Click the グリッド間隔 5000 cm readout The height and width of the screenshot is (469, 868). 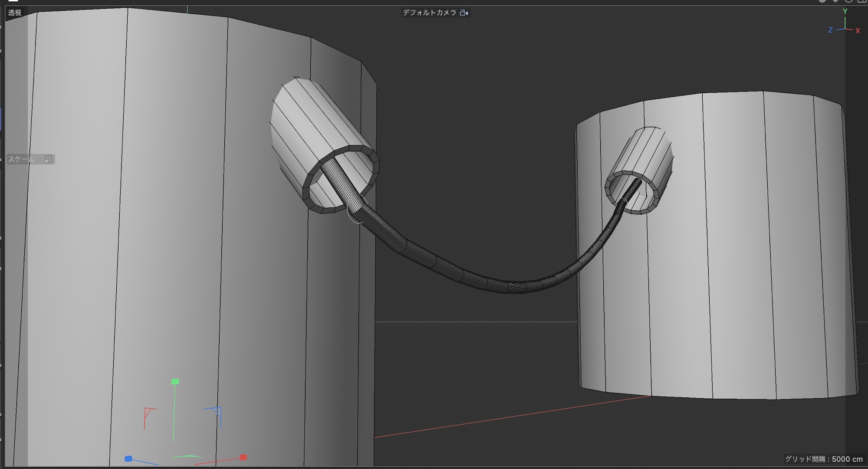pos(823,459)
